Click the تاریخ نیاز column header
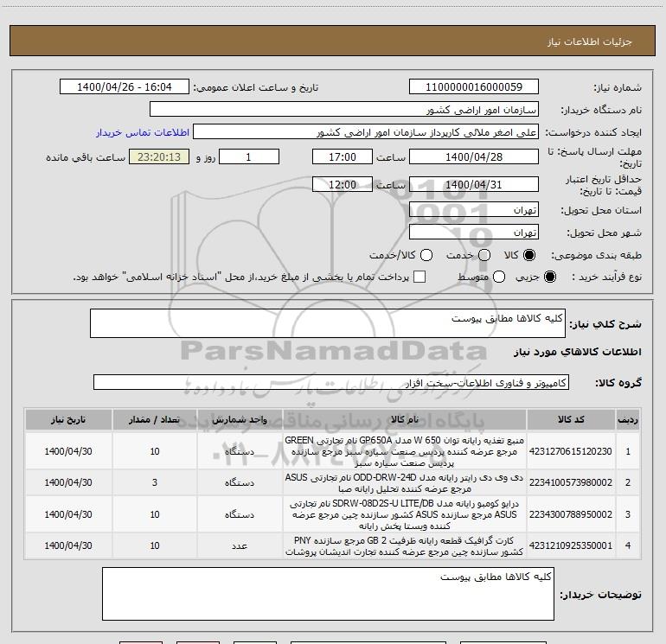The width and height of the screenshot is (666, 644). coord(68,419)
